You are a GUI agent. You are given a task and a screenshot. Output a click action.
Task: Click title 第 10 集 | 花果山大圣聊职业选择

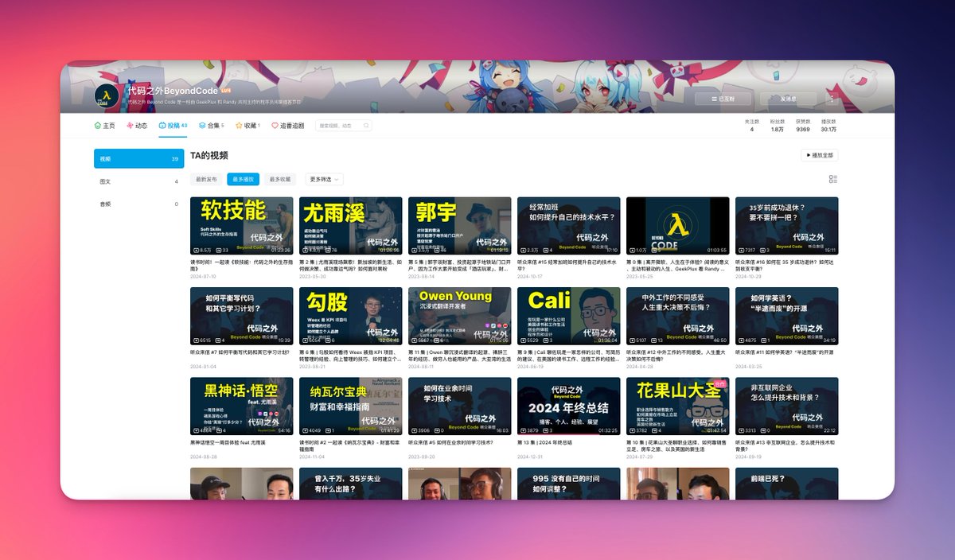(x=677, y=445)
